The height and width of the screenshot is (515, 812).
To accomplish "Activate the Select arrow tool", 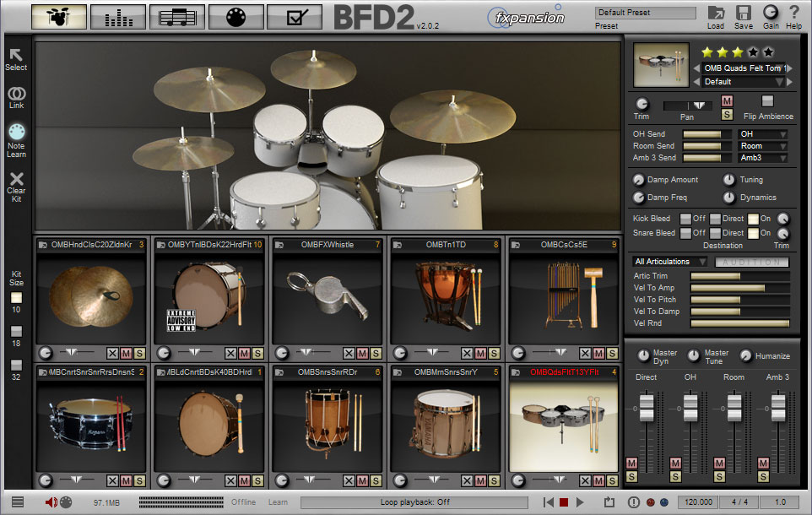I will (16, 56).
